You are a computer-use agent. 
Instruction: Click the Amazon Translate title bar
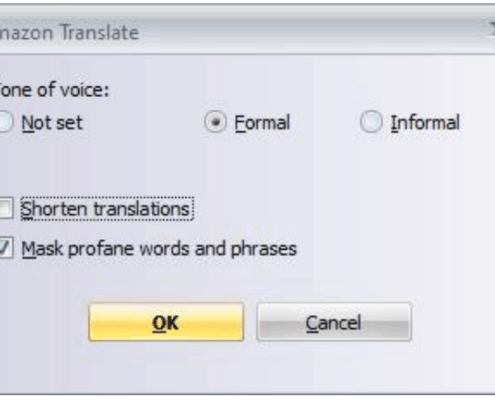pos(247,30)
